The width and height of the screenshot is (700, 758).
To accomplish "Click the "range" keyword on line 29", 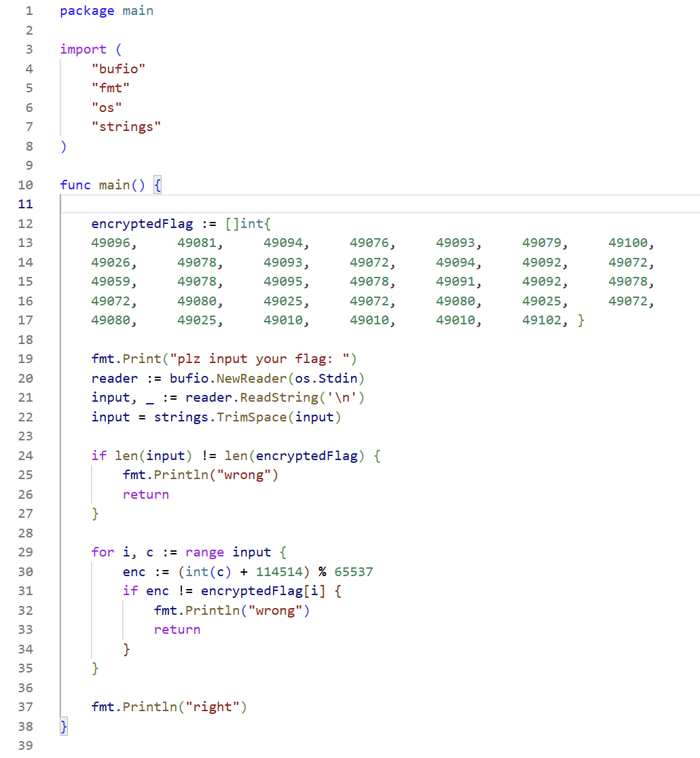I will coord(204,552).
